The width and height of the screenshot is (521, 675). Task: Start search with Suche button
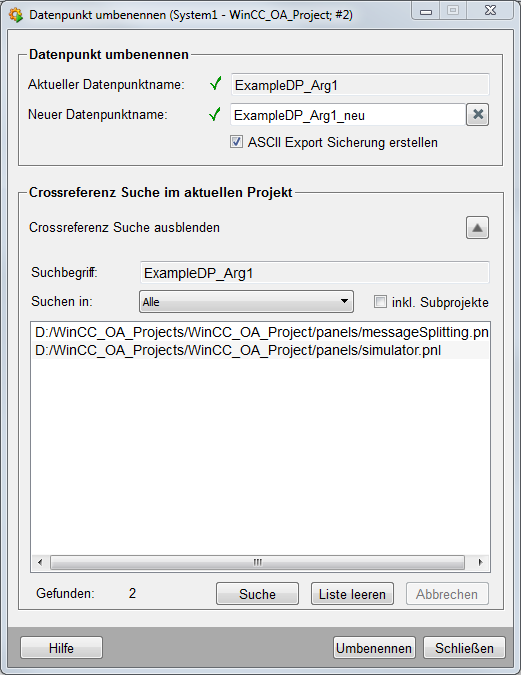click(x=257, y=594)
